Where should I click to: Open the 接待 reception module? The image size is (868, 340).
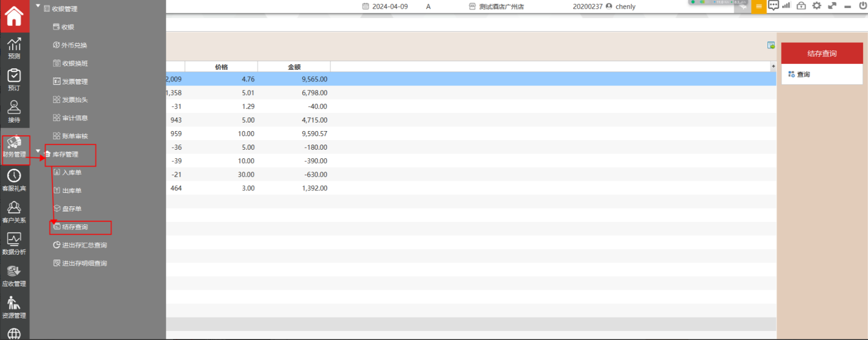14,111
